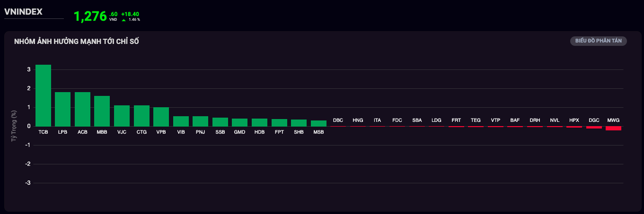Image resolution: width=644 pixels, height=214 pixels.
Task: Click the CTG bar in chart
Action: (x=141, y=116)
